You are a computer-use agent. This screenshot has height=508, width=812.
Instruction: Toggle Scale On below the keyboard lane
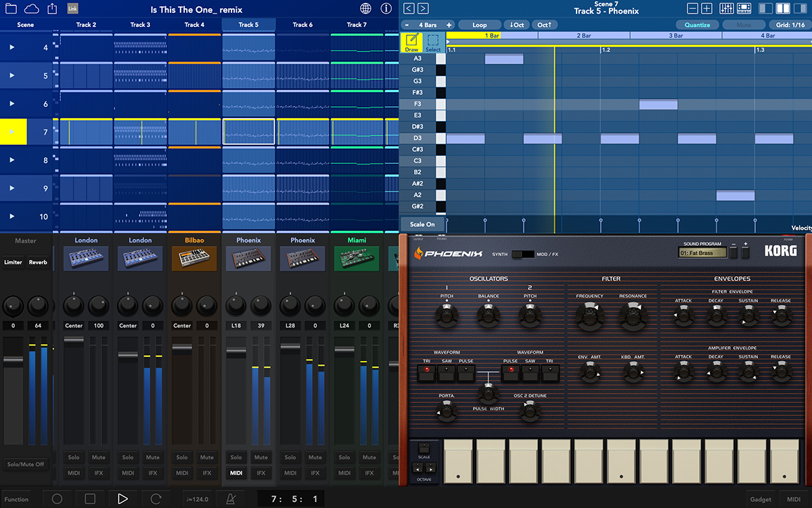pos(422,224)
